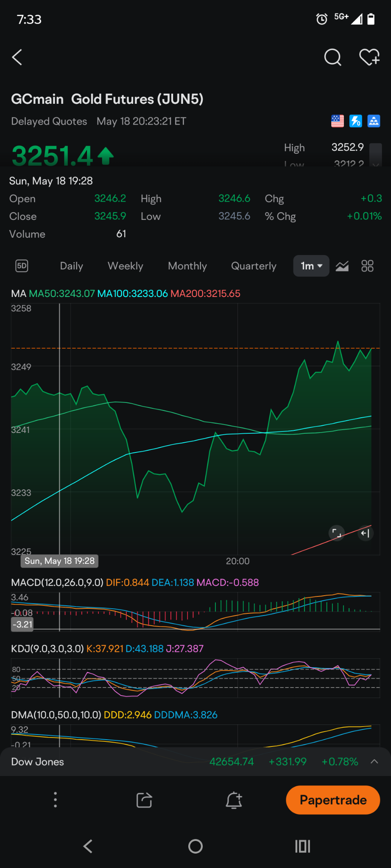Open the 5D chart view icon
The width and height of the screenshot is (391, 868).
tap(22, 266)
